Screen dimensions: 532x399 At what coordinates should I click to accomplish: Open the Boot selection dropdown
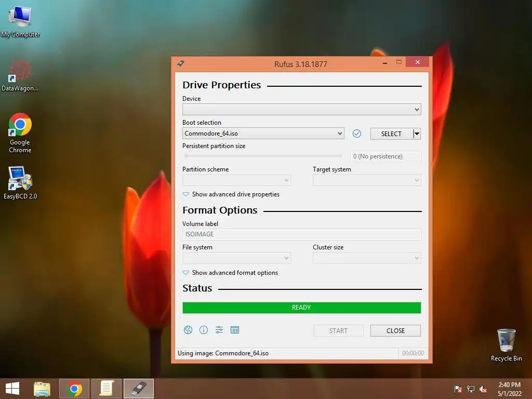263,134
